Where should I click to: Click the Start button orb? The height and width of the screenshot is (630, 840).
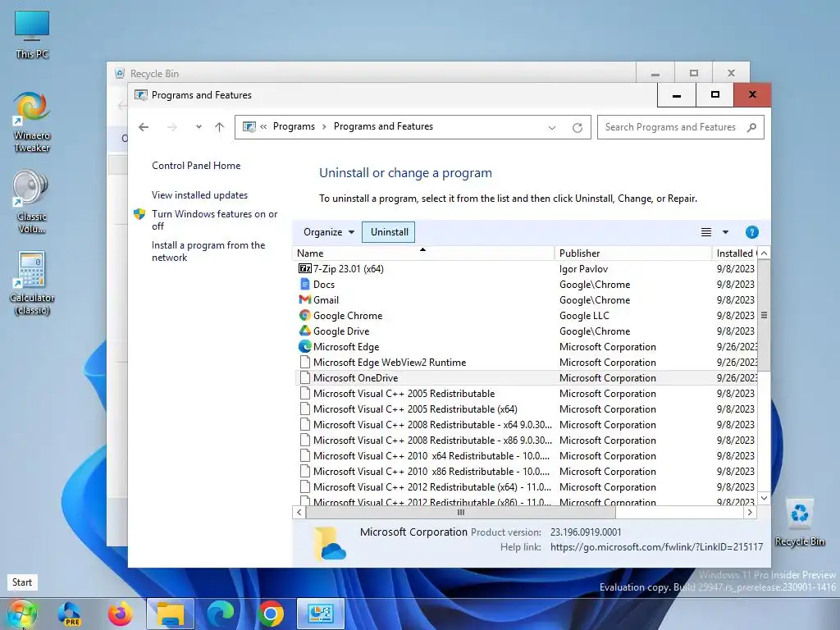tap(22, 614)
